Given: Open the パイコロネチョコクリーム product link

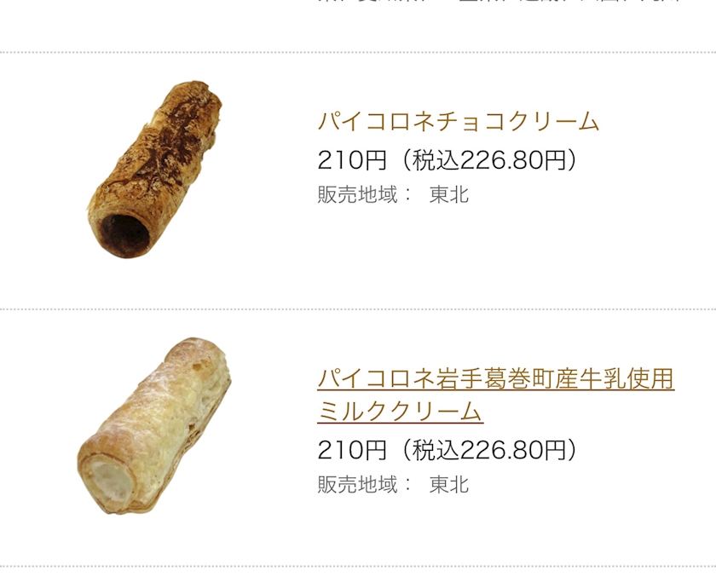Looking at the screenshot, I should (x=459, y=121).
